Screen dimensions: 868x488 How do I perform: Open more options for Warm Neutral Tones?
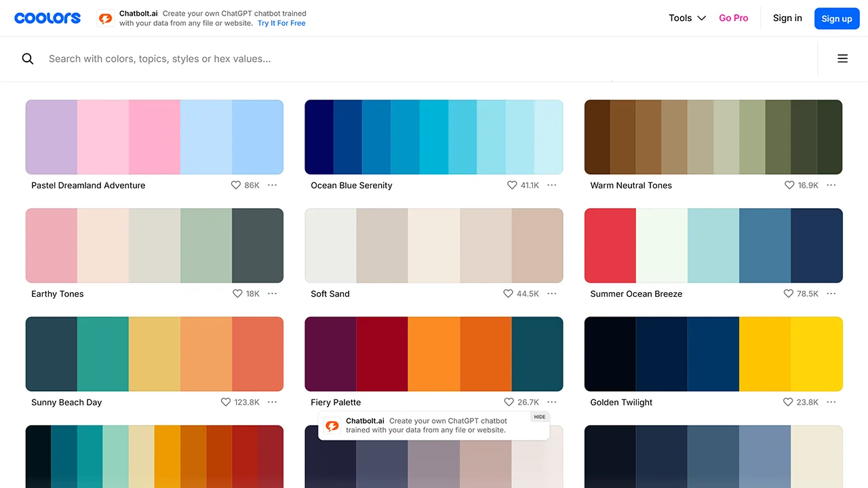coord(831,185)
